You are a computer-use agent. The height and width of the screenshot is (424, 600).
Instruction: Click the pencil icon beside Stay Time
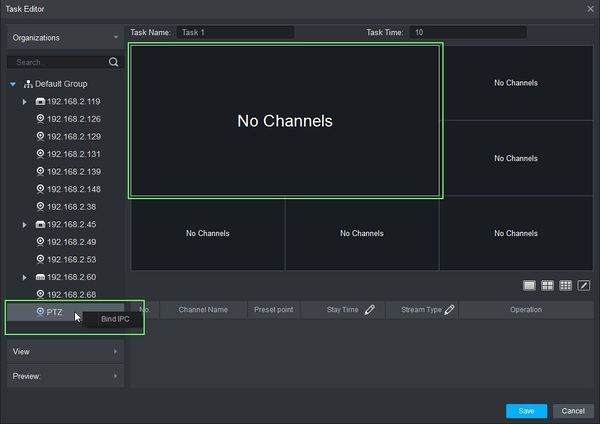click(370, 310)
